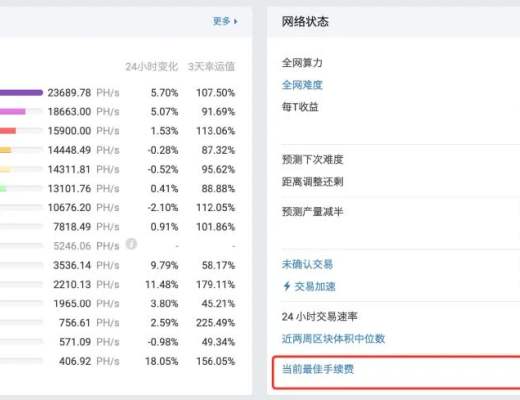520x400 pixels.
Task: Select the 10676.20 PH/s row value
Action: point(83,207)
